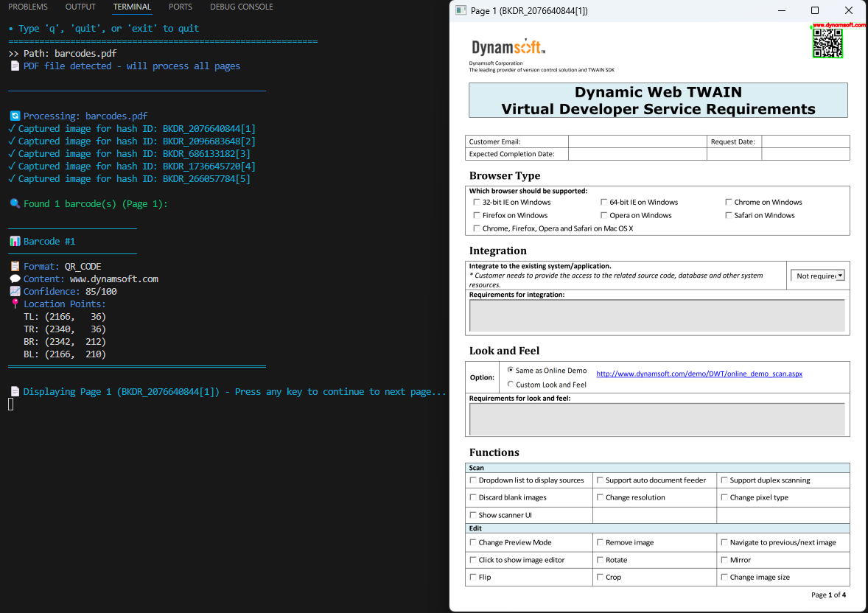Viewport: 868px width, 613px height.
Task: Click the terminal cursor prompt line
Action: tap(11, 404)
